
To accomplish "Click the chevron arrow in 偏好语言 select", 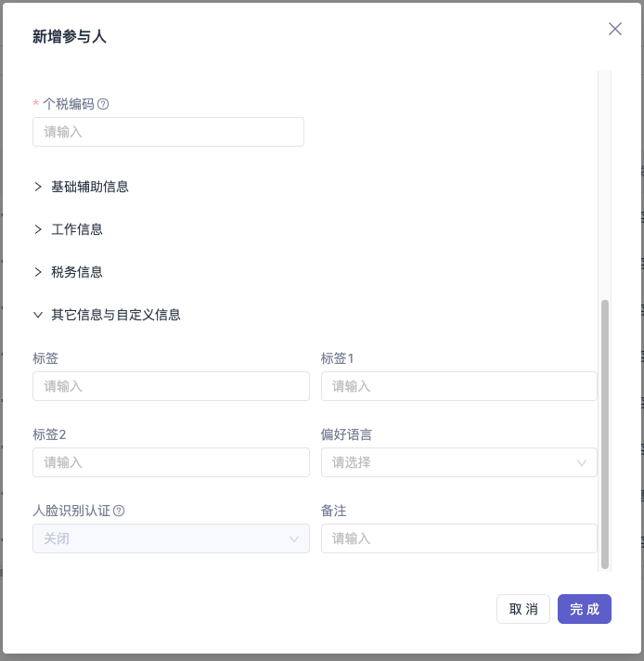I will (x=582, y=463).
